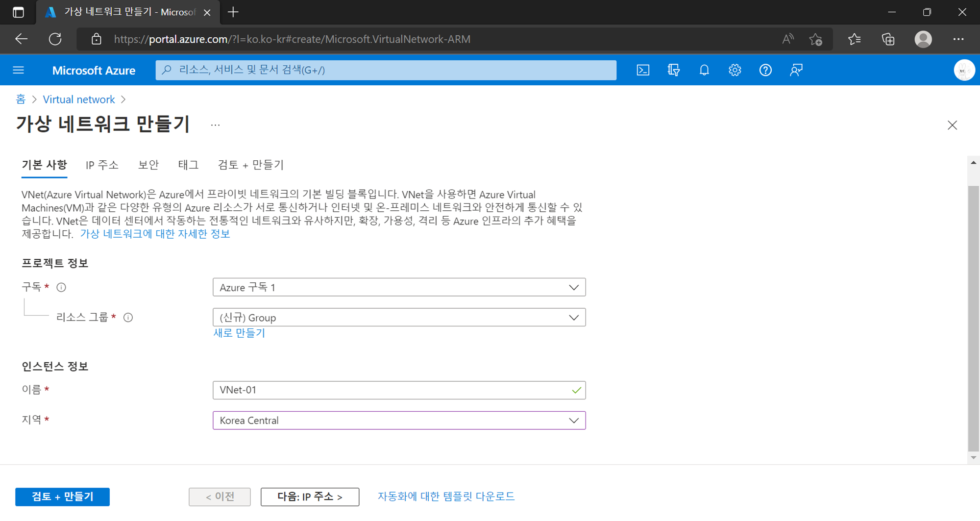Expand the 구독 dropdown

click(399, 287)
